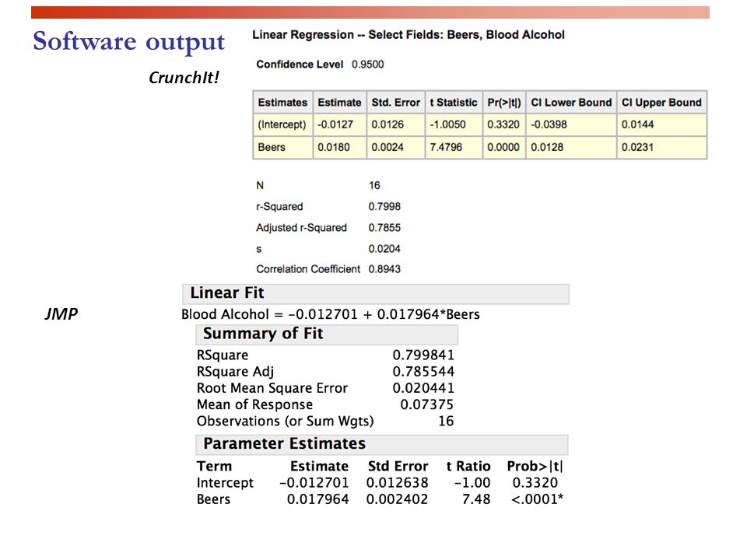Click the Observations (or Sum Wgts) label
The height and width of the screenshot is (560, 747).
click(x=286, y=422)
